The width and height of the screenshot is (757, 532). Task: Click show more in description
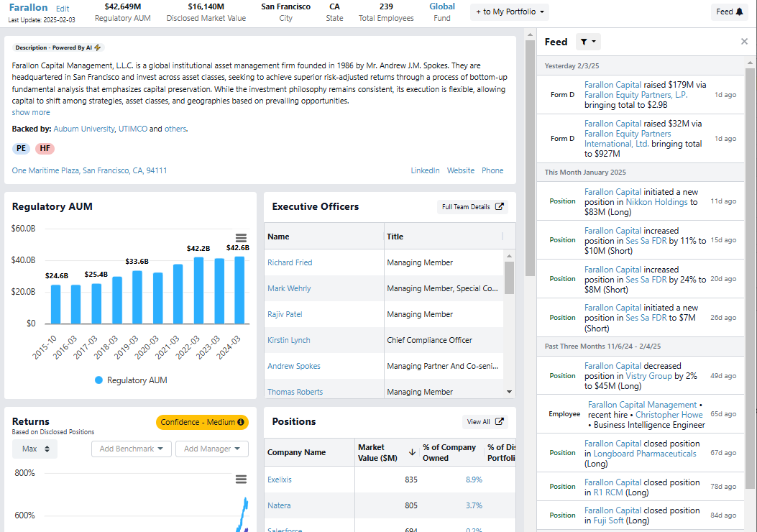pyautogui.click(x=31, y=112)
